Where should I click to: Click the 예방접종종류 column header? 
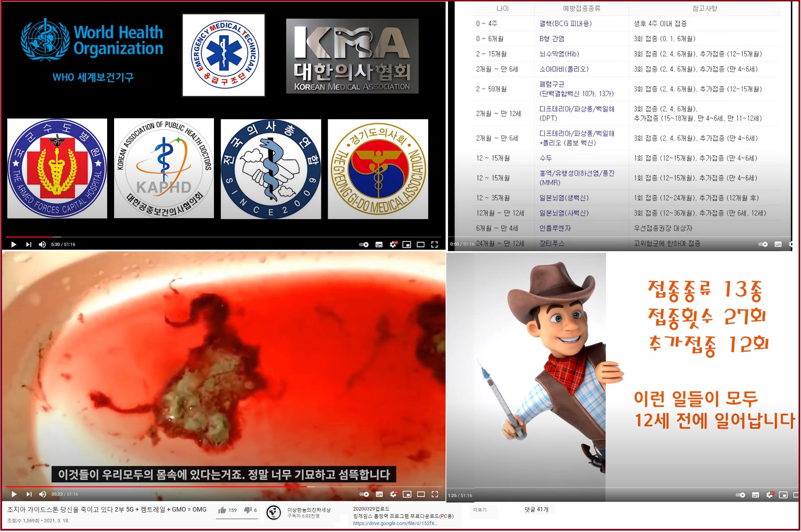582,9
